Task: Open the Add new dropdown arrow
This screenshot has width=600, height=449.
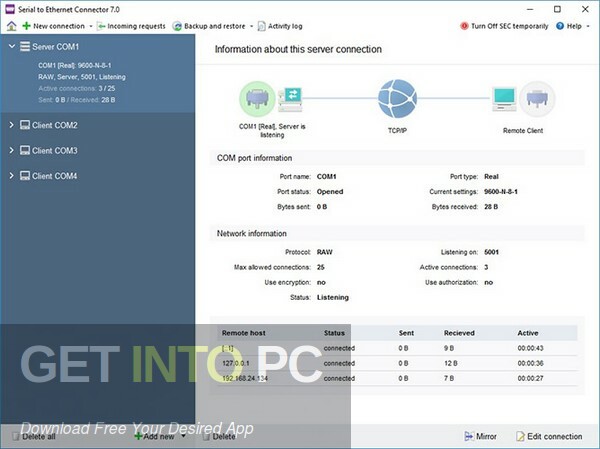Action: pyautogui.click(x=183, y=436)
